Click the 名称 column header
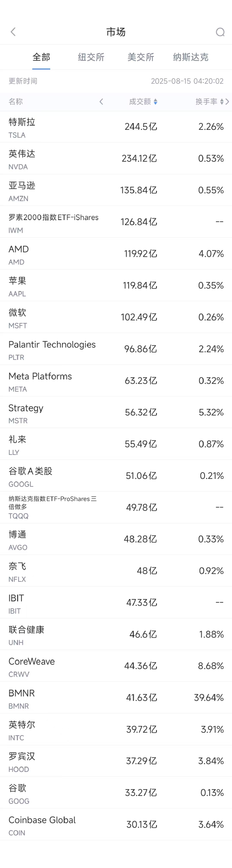Image resolution: width=232 pixels, height=868 pixels. (16, 102)
